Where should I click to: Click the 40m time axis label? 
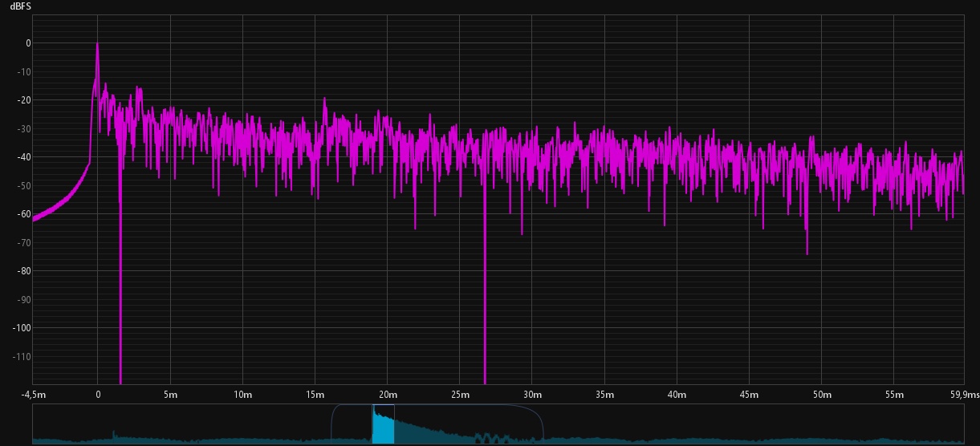click(677, 395)
